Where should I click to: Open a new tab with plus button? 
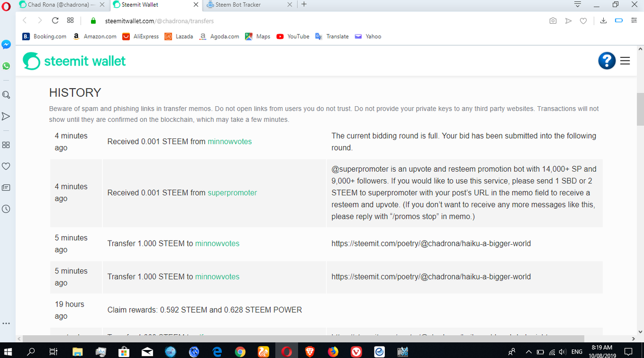(304, 4)
